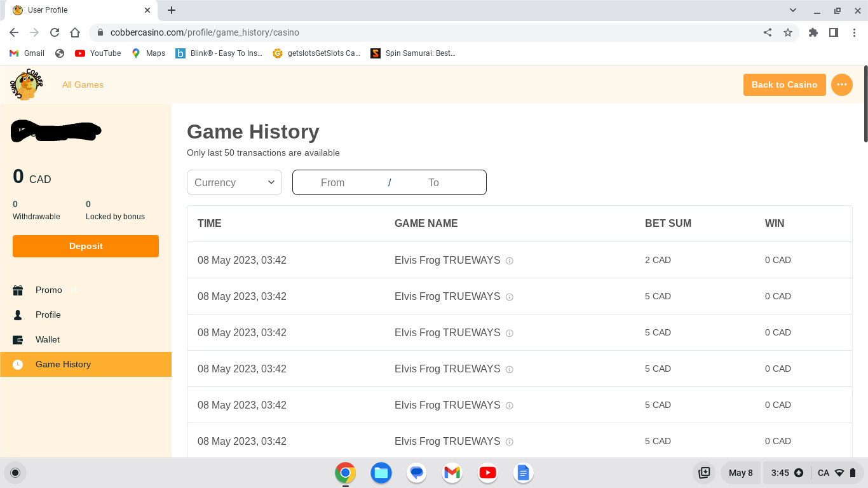The image size is (868, 488).
Task: Reload the page with the refresh icon
Action: [55, 32]
